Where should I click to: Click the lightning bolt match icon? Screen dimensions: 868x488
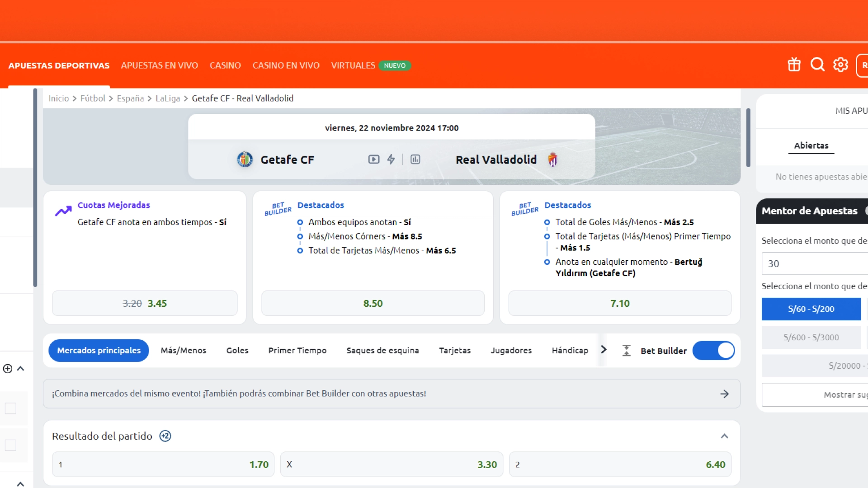pos(391,160)
